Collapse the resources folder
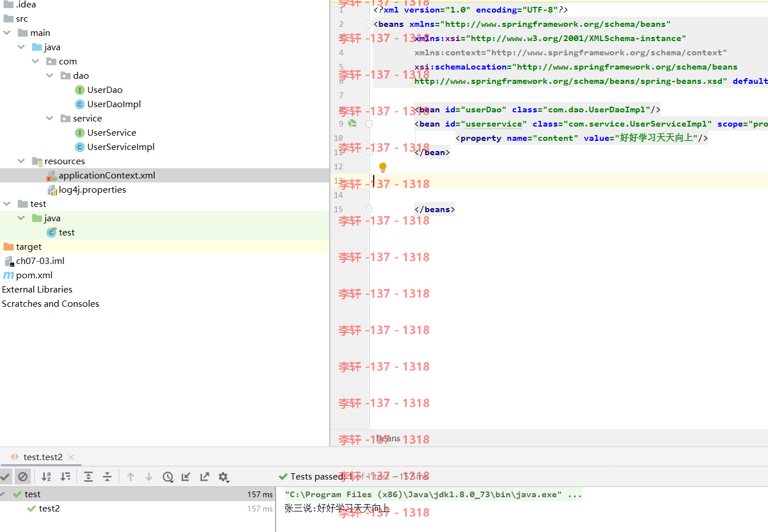Viewport: 768px width, 532px height. point(21,161)
